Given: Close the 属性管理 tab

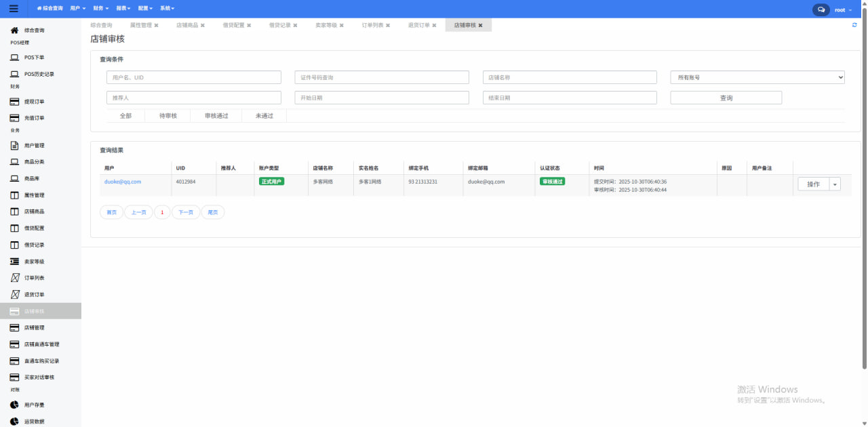Looking at the screenshot, I should click(156, 25).
